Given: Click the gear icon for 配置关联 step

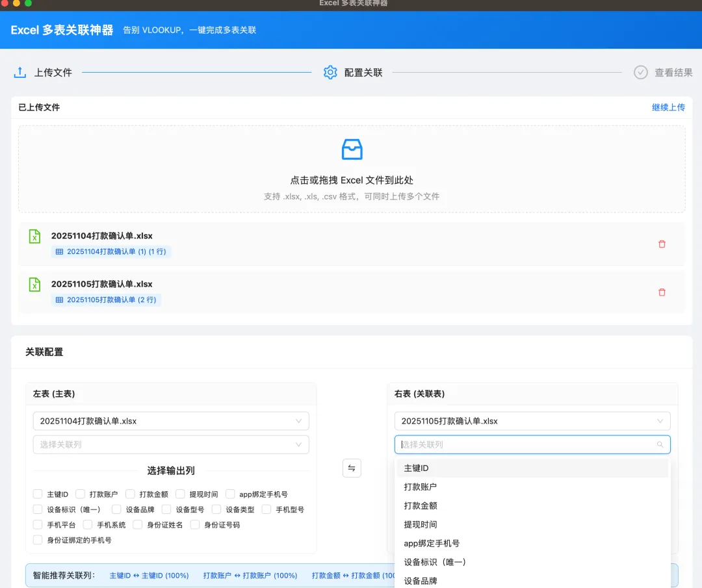Looking at the screenshot, I should pyautogui.click(x=330, y=73).
